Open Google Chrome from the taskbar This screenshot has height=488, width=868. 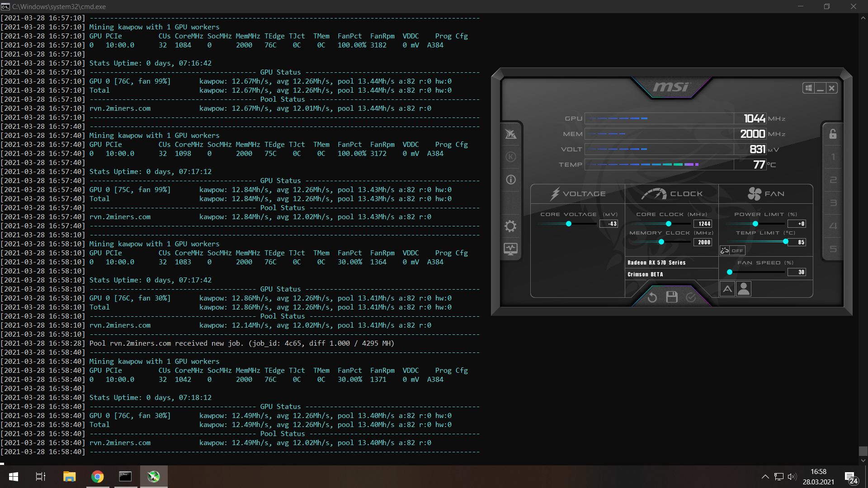tap(97, 477)
